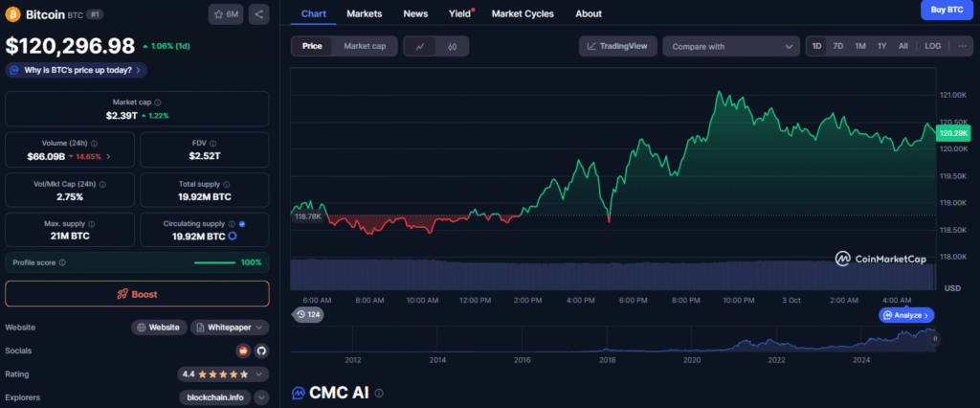Viewport: 980px width, 408px height.
Task: Open Max. supply info icon
Action: (x=91, y=223)
